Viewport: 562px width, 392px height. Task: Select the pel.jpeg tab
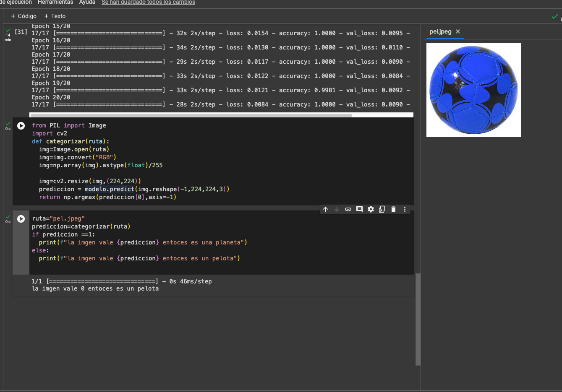click(440, 31)
